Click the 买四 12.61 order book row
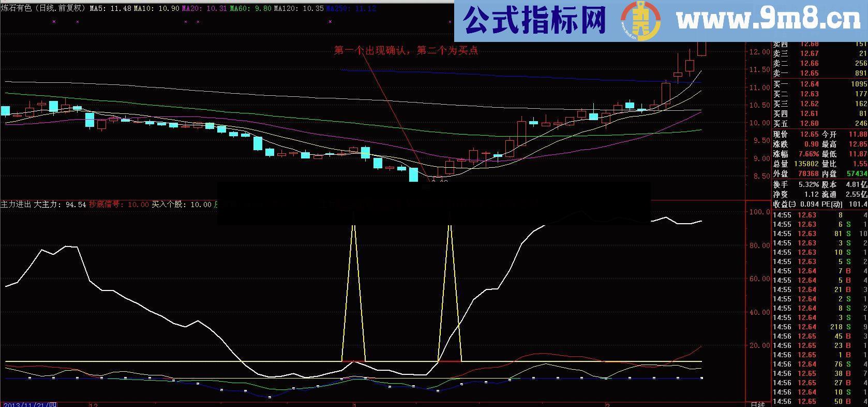 point(820,113)
